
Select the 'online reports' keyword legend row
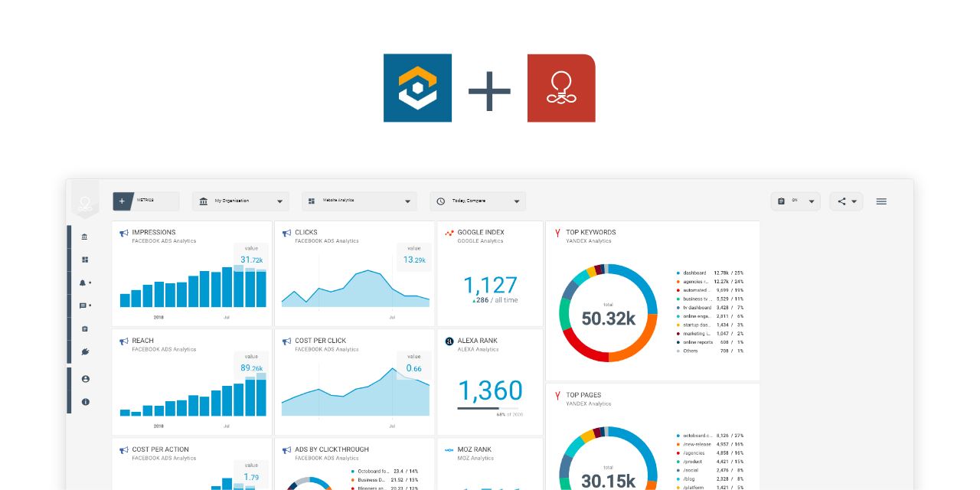click(710, 342)
